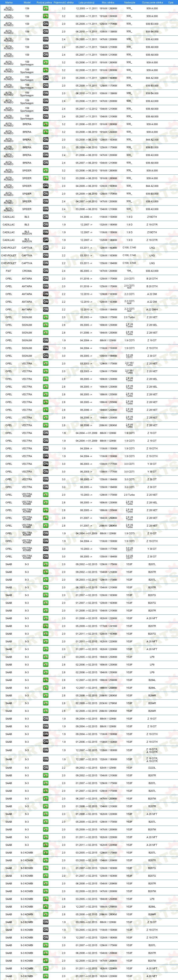Click diesel ON icon for Alfa 159 09.2005 row
The width and height of the screenshot is (178, 980).
46,39
